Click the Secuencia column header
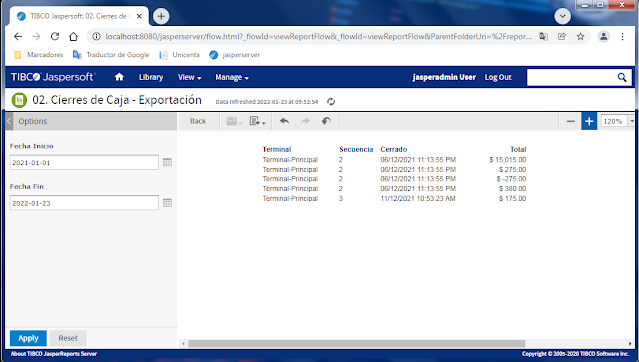639x362 pixels. coord(356,149)
